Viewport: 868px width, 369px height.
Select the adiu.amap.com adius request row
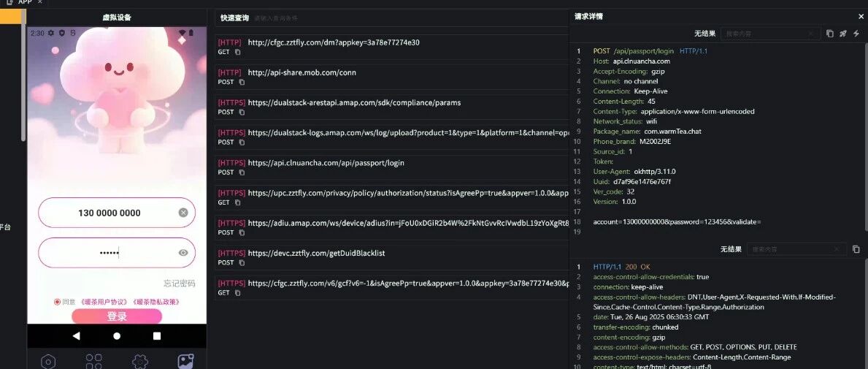(392, 227)
